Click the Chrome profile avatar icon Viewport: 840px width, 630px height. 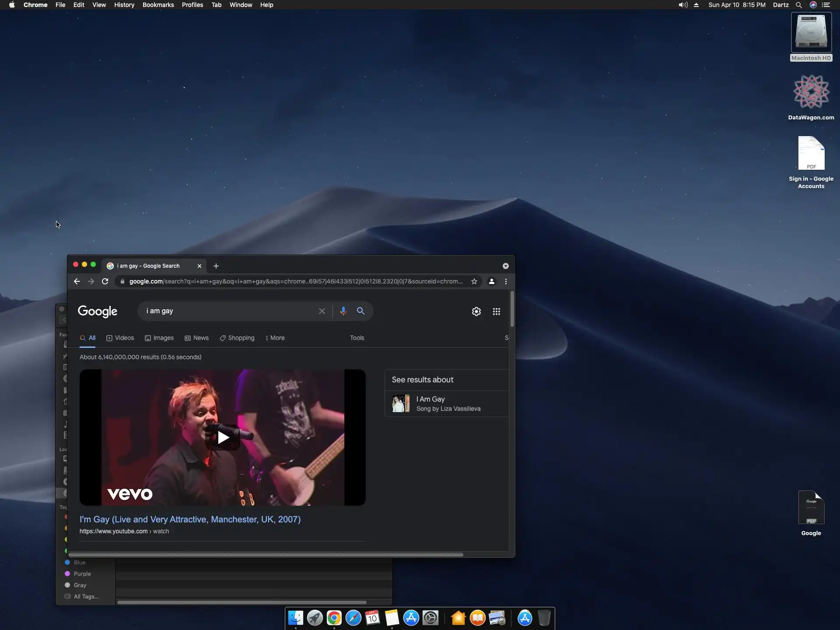pyautogui.click(x=492, y=281)
